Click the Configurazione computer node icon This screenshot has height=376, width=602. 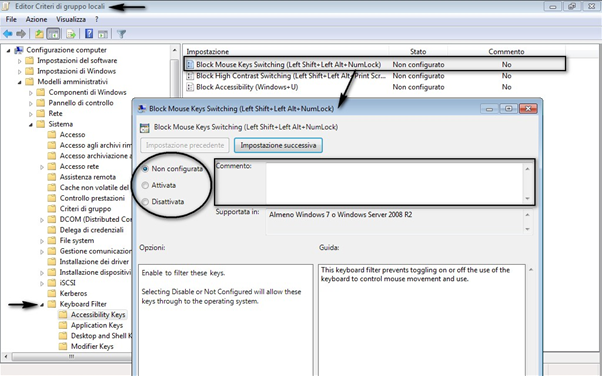tap(18, 50)
